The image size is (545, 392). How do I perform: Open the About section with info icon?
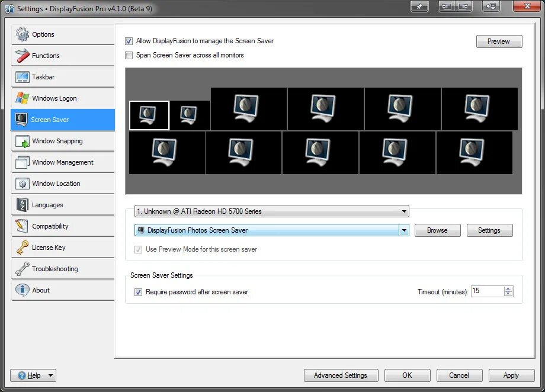click(63, 290)
